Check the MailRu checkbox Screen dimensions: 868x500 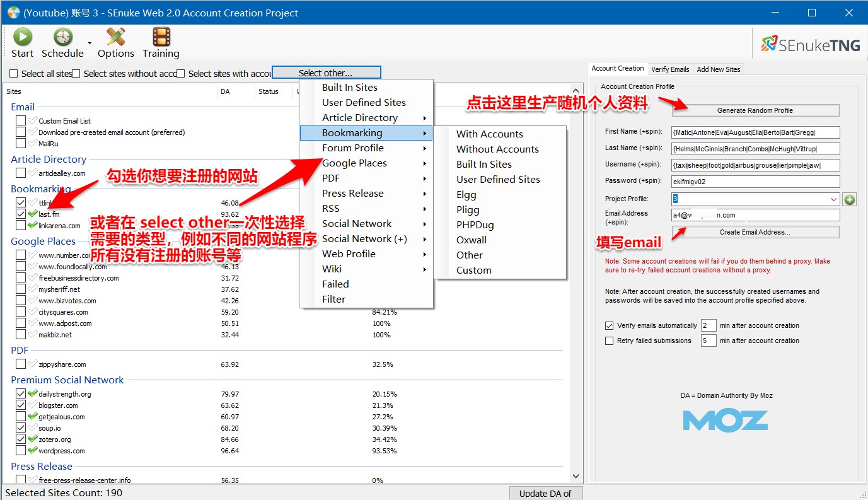pyautogui.click(x=21, y=144)
